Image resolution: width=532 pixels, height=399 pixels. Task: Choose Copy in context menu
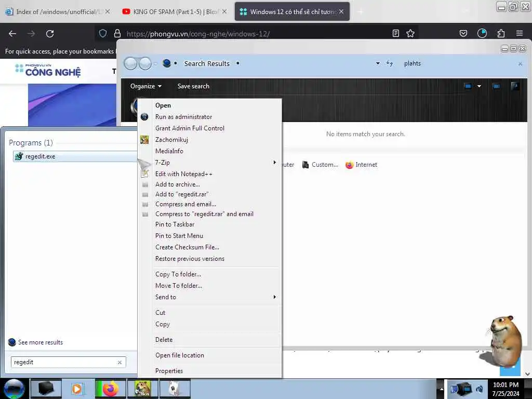(x=210, y=324)
